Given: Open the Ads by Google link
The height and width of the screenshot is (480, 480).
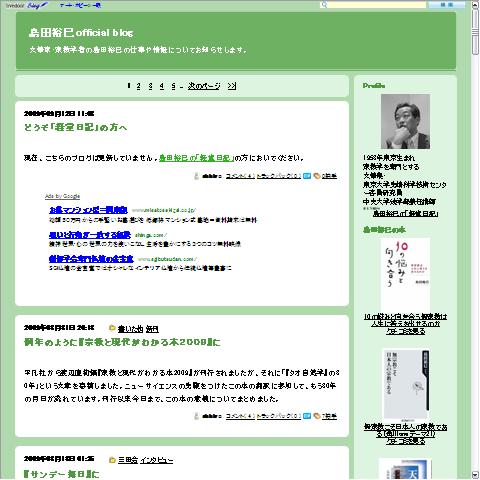Looking at the screenshot, I should point(62,196).
